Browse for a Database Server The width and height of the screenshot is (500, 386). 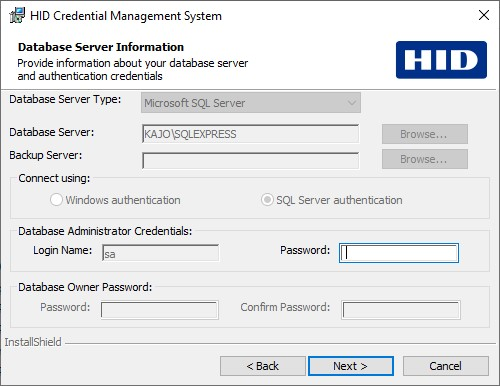425,134
